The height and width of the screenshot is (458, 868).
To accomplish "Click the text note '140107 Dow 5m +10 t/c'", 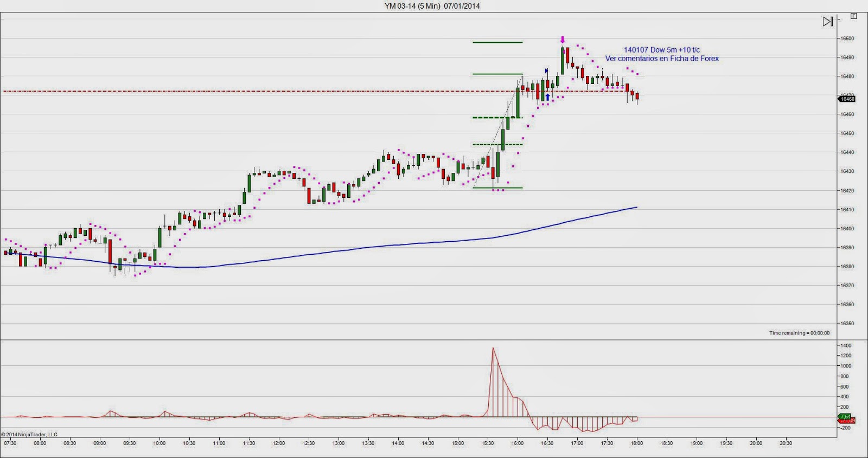I will coord(661,50).
